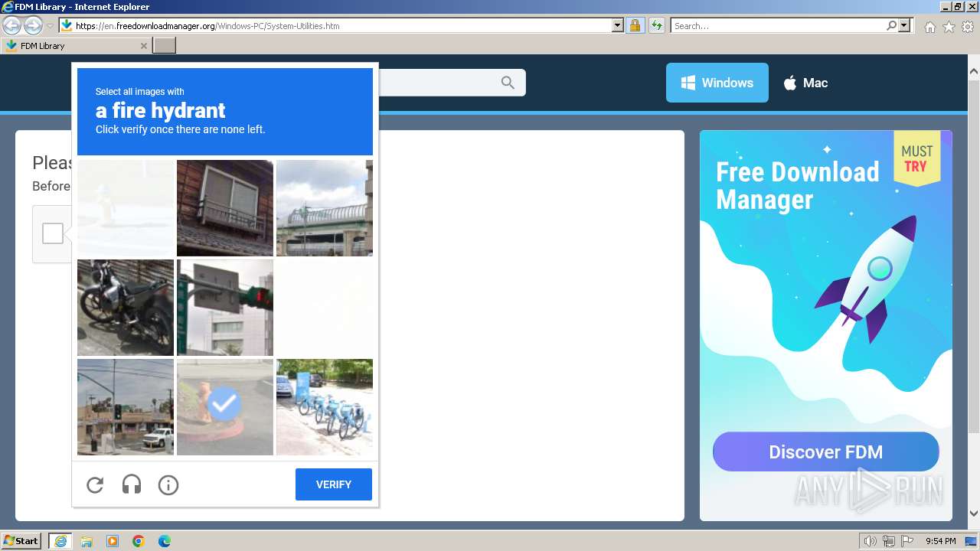Click the 9:54 PM system clock
The height and width of the screenshot is (551, 980).
940,541
